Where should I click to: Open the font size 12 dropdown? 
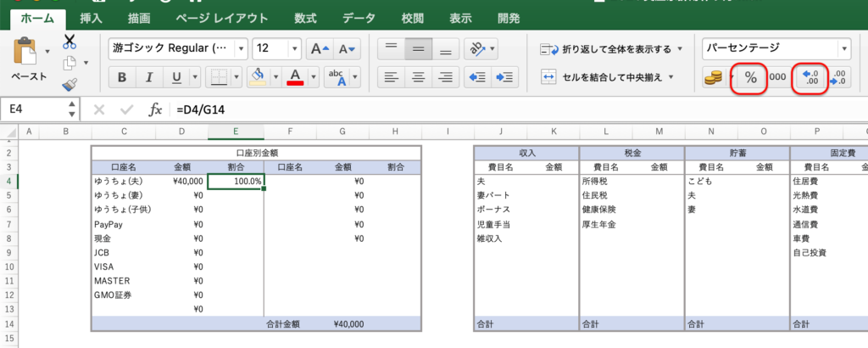click(x=294, y=48)
